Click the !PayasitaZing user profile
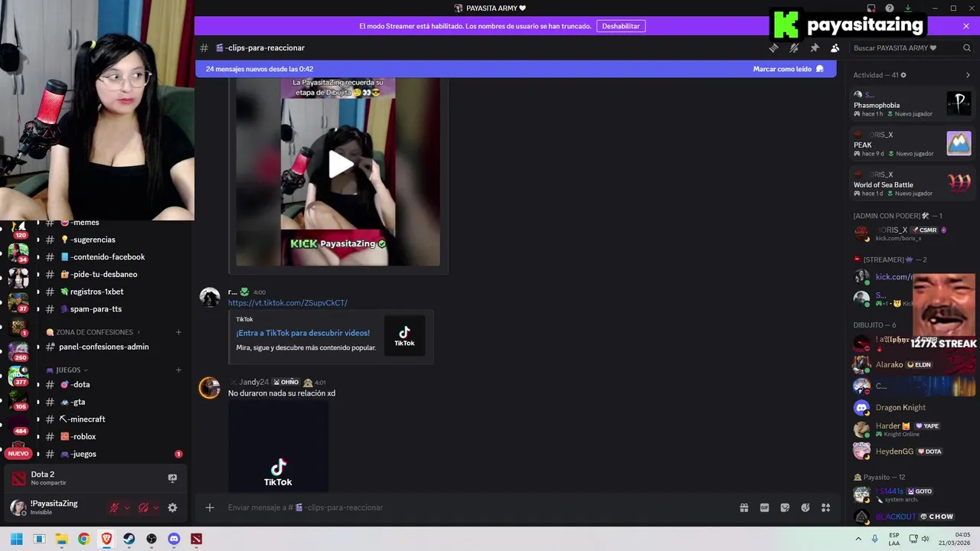This screenshot has width=980, height=551. [54, 507]
